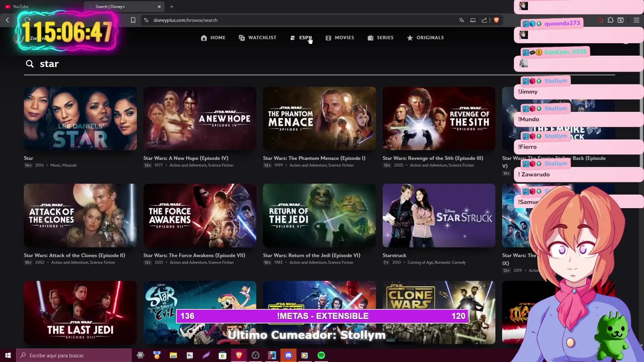Open the Brave hamburger menu
The image size is (644, 362).
(x=636, y=20)
